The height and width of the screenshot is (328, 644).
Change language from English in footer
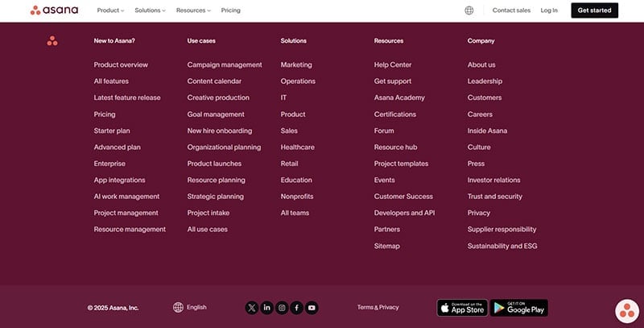[190, 307]
